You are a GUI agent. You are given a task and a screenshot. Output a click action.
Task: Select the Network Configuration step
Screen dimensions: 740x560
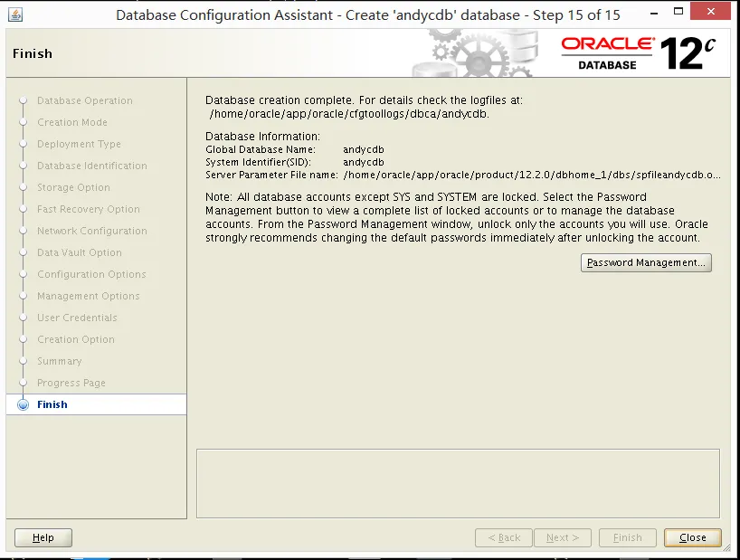pos(92,231)
